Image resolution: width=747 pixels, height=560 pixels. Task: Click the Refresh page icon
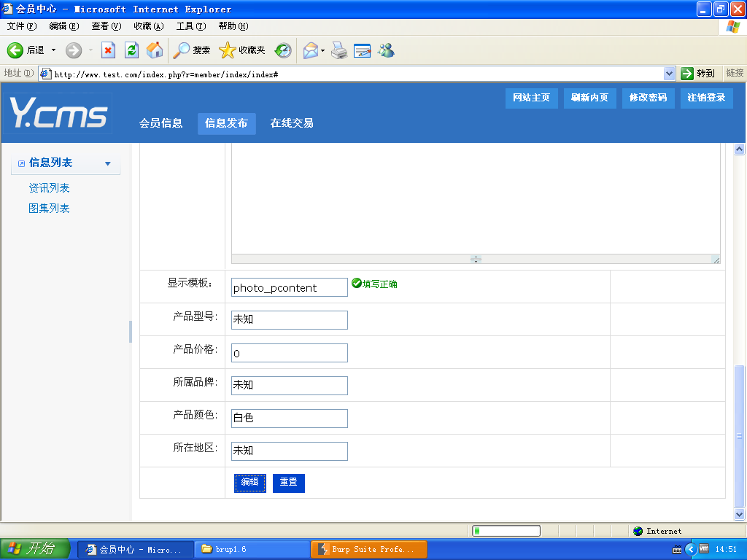[131, 50]
